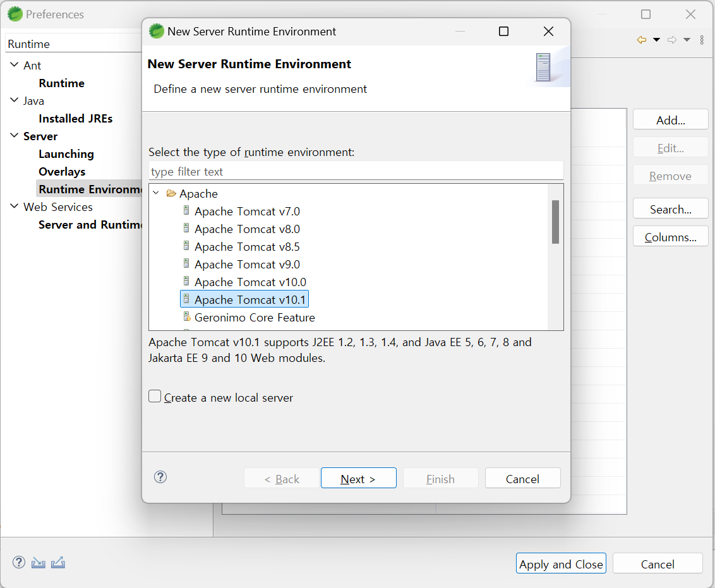Select Apache Tomcat v8.5

click(x=247, y=246)
